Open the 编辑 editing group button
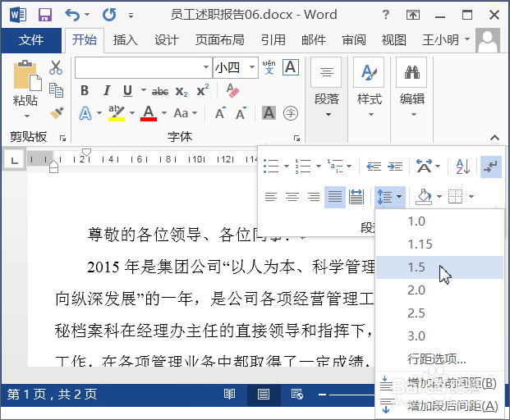Image resolution: width=510 pixels, height=420 pixels. [412, 88]
